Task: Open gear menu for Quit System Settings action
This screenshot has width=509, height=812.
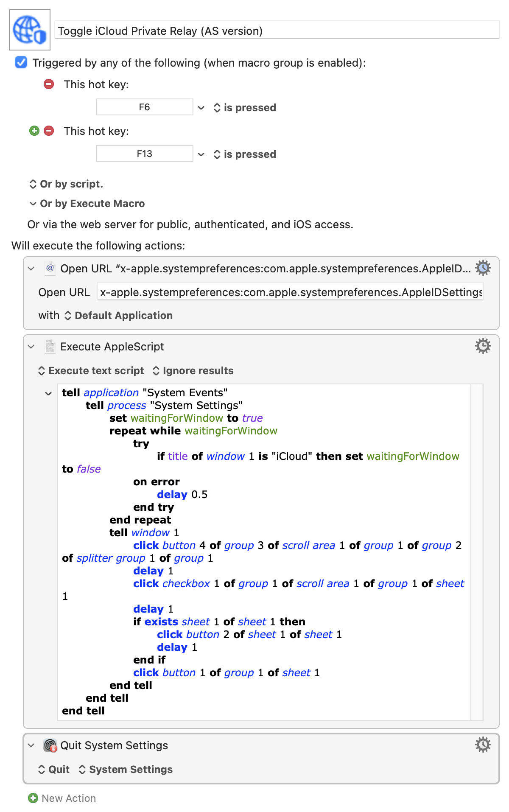Action: 483,745
